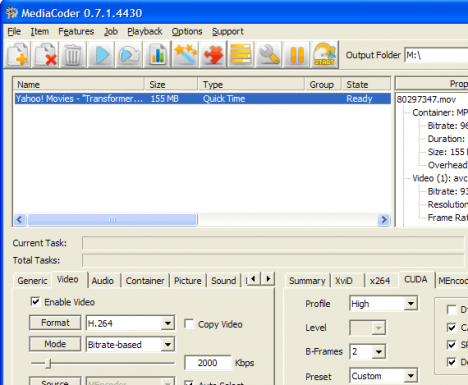Open the wrench settings icon
The image size is (468, 385).
(x=269, y=55)
